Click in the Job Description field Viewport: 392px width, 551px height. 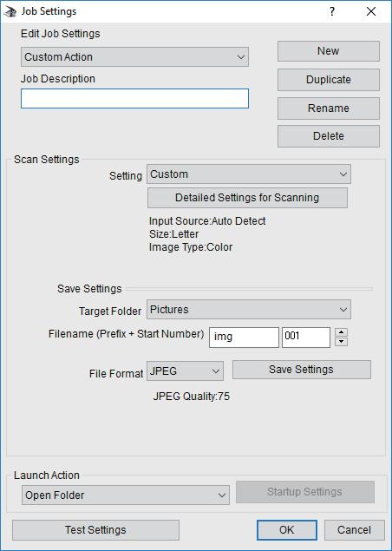(134, 98)
